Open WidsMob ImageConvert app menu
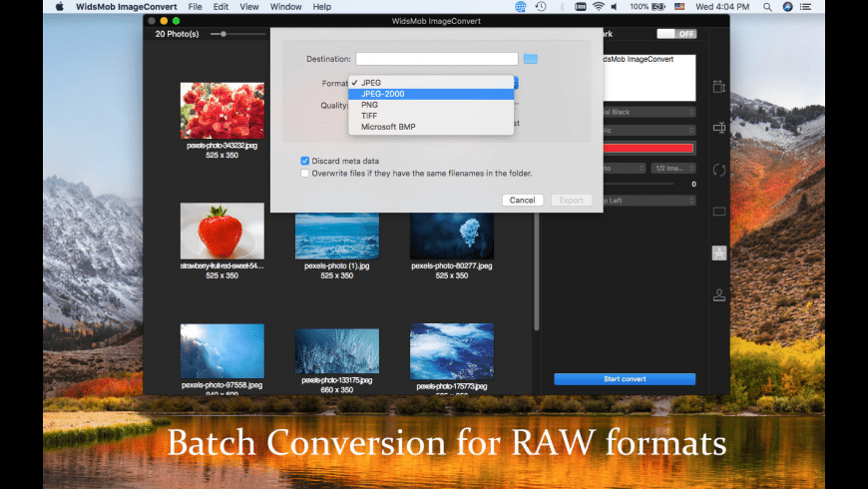 pos(127,7)
